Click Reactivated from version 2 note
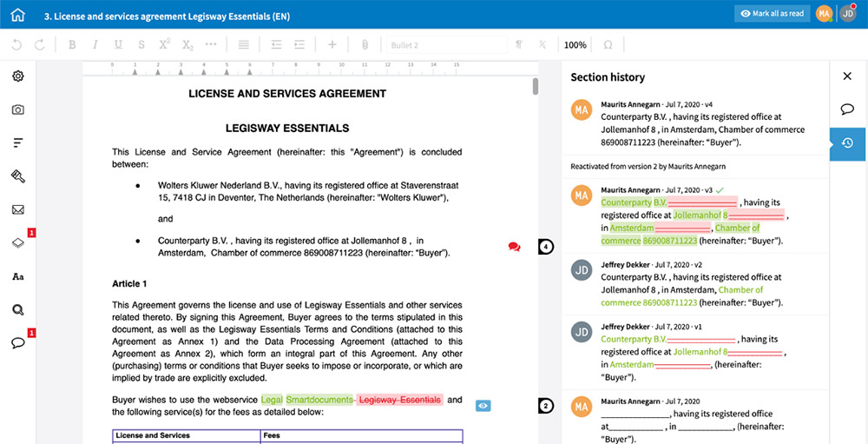The image size is (868, 444). click(x=648, y=166)
